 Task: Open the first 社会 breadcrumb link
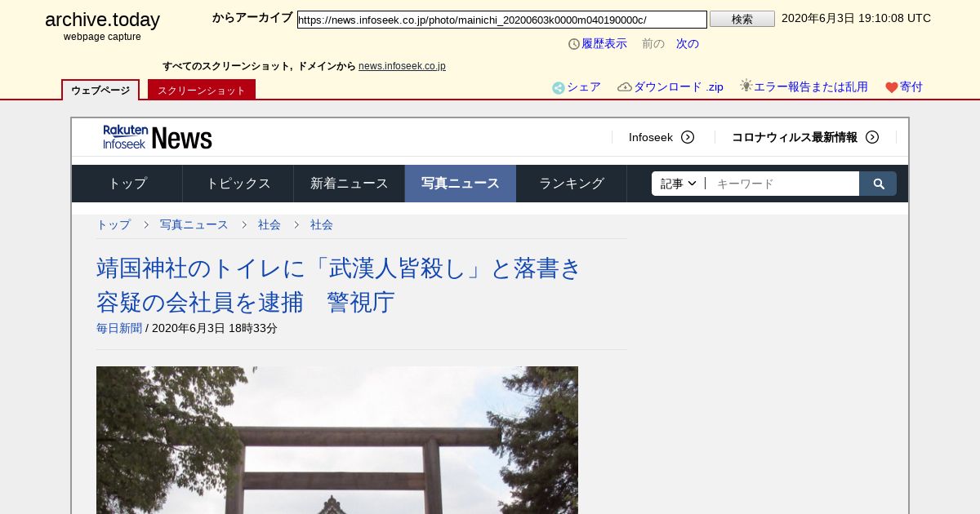point(269,224)
